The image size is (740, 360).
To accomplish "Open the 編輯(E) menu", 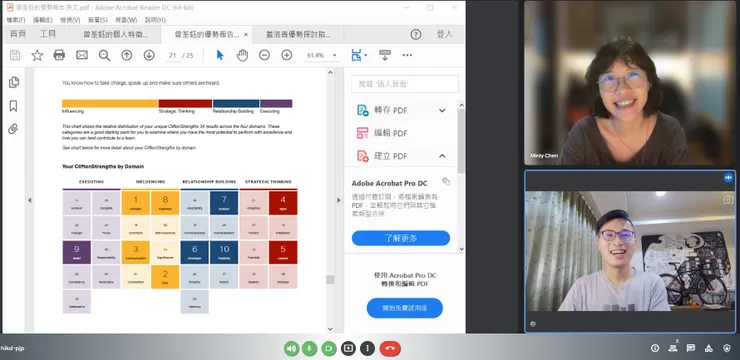I will tap(43, 20).
